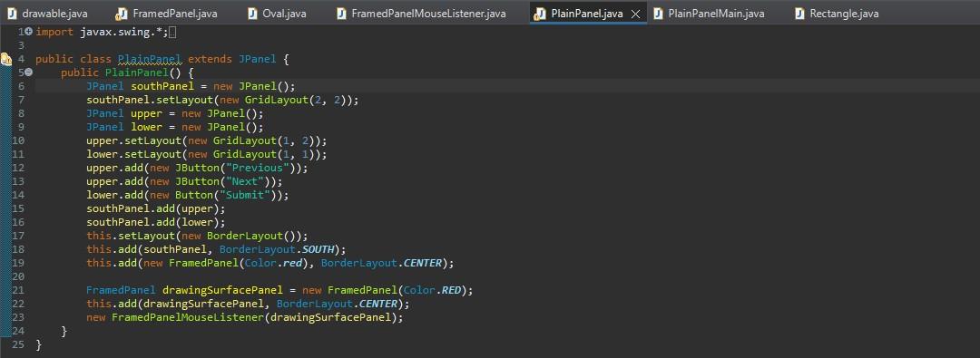The height and width of the screenshot is (358, 980).
Task: Click the collapsed import box after javax.swing
Action: tap(172, 32)
